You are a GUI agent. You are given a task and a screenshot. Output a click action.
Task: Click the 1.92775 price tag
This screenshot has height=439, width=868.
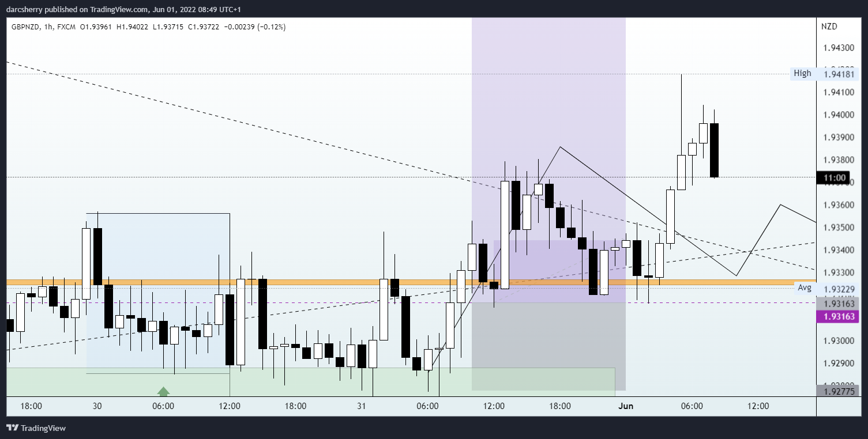click(x=838, y=391)
